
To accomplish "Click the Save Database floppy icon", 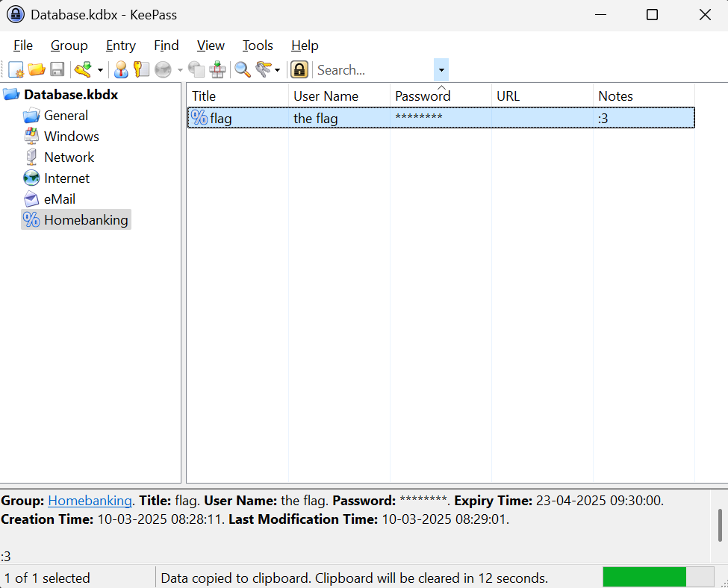I will click(57, 70).
